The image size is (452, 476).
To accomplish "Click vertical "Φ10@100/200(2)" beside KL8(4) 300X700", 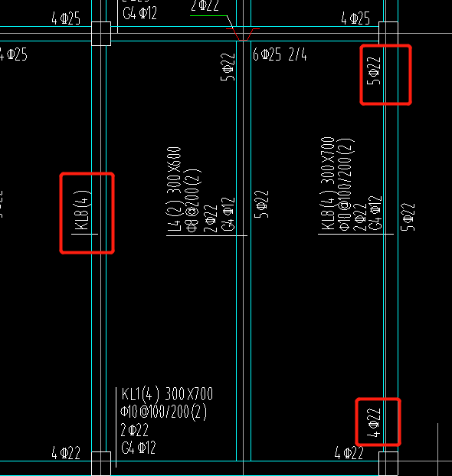I will pos(346,184).
